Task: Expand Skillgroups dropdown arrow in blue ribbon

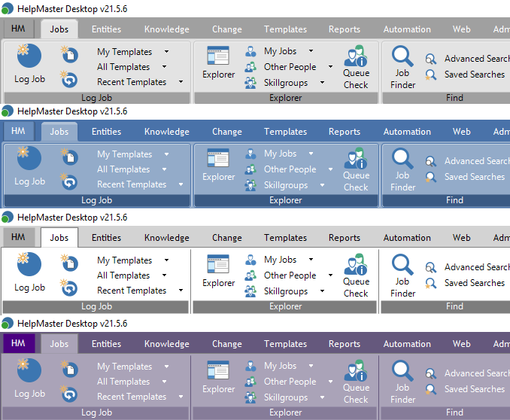Action: 322,185
